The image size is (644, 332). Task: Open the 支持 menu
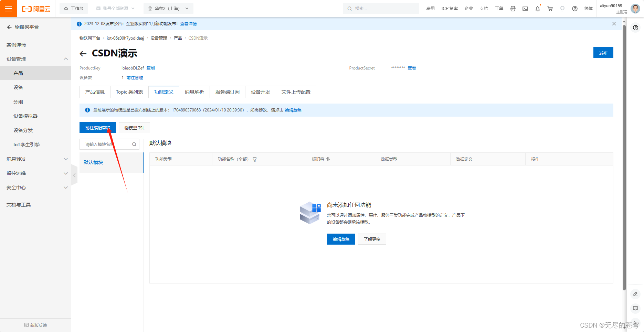click(x=484, y=9)
